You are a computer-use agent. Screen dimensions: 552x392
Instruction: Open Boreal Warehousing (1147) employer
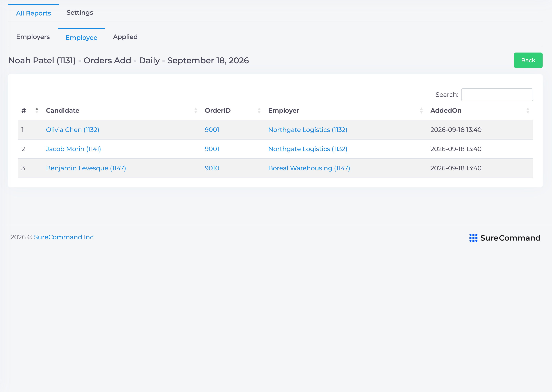tap(309, 168)
